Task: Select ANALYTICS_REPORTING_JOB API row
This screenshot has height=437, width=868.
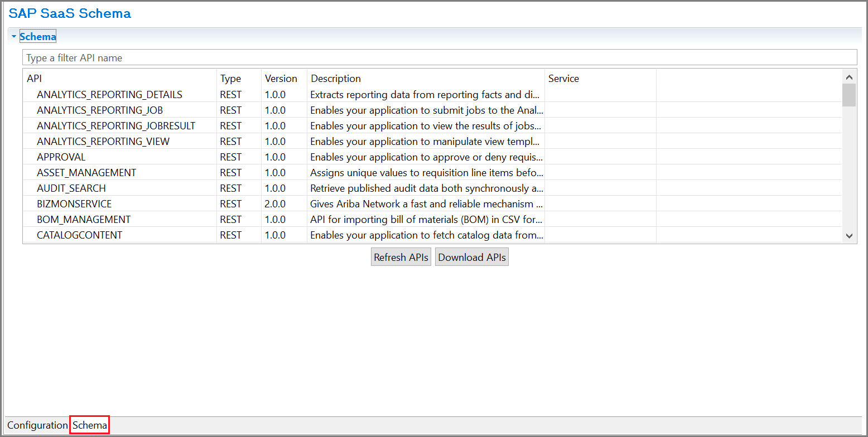Action: click(x=432, y=110)
